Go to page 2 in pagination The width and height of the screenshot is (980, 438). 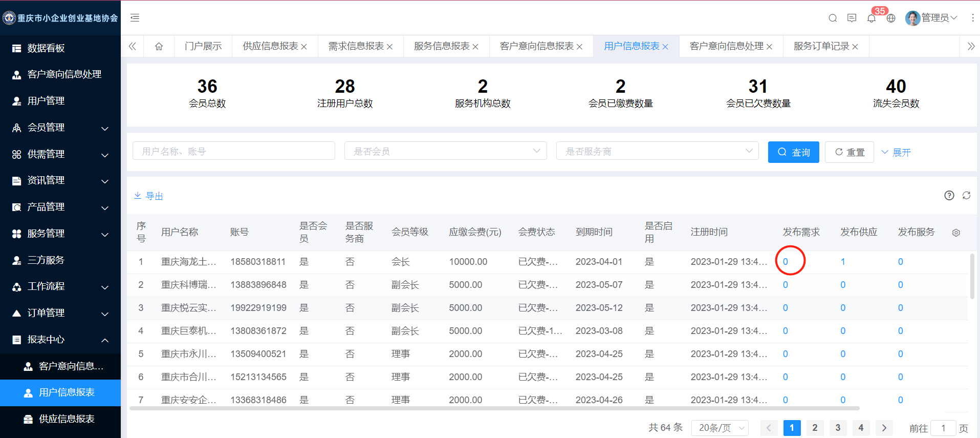[815, 428]
